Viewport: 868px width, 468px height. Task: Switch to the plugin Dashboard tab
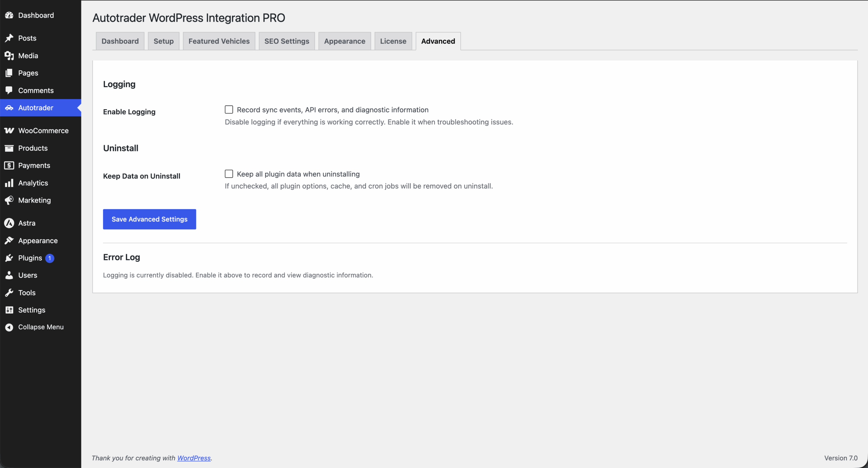click(x=120, y=41)
